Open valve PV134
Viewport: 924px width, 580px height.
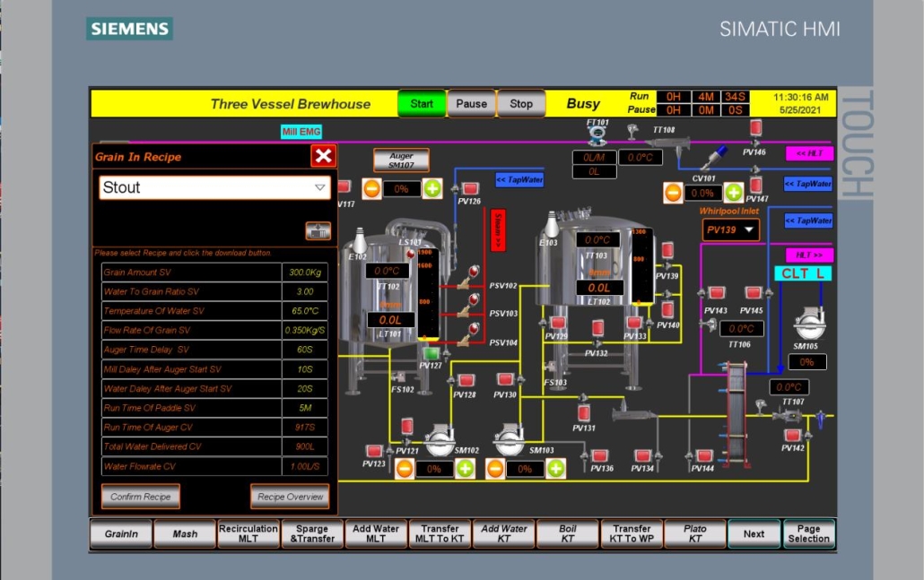pos(642,455)
